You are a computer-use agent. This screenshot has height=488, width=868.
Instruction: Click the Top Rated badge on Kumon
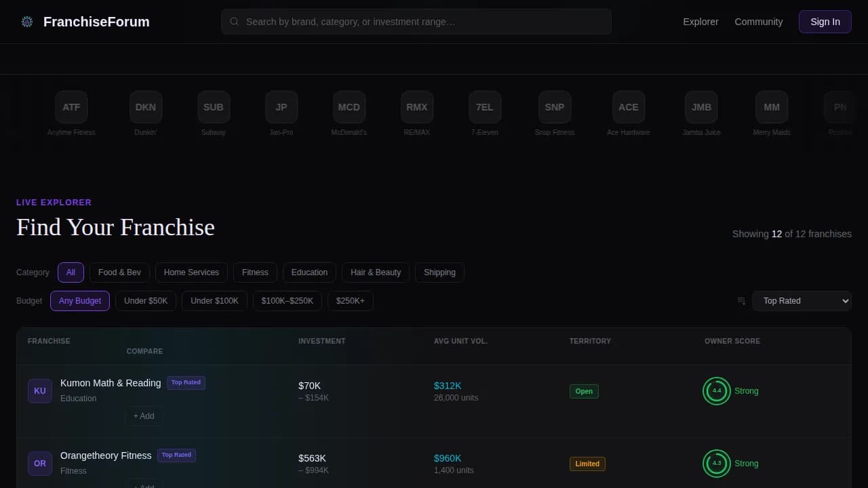pyautogui.click(x=186, y=382)
